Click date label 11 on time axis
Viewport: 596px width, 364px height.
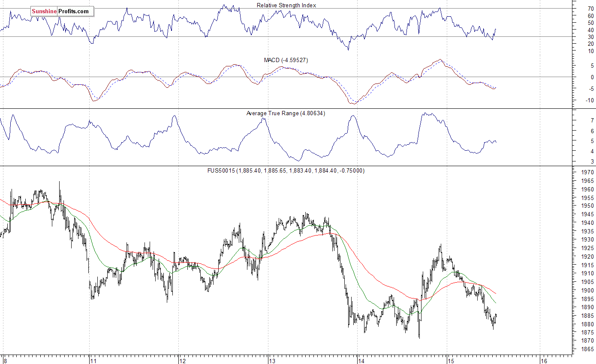pos(93,361)
